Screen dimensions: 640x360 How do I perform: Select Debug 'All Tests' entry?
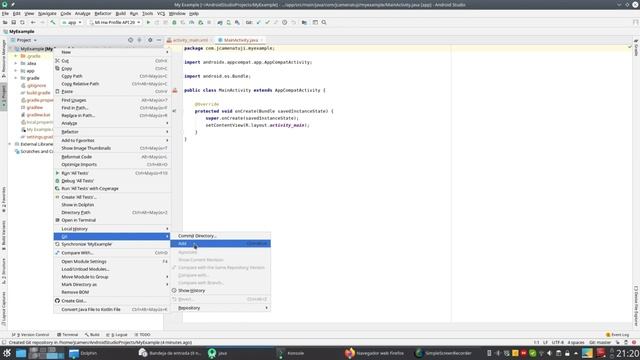click(112, 181)
